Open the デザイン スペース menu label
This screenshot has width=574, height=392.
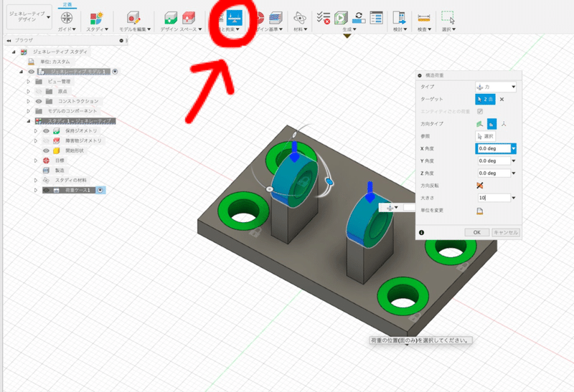(181, 29)
